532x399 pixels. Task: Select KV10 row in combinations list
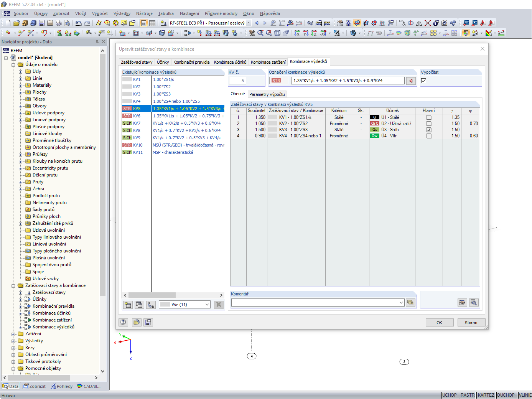coord(173,145)
